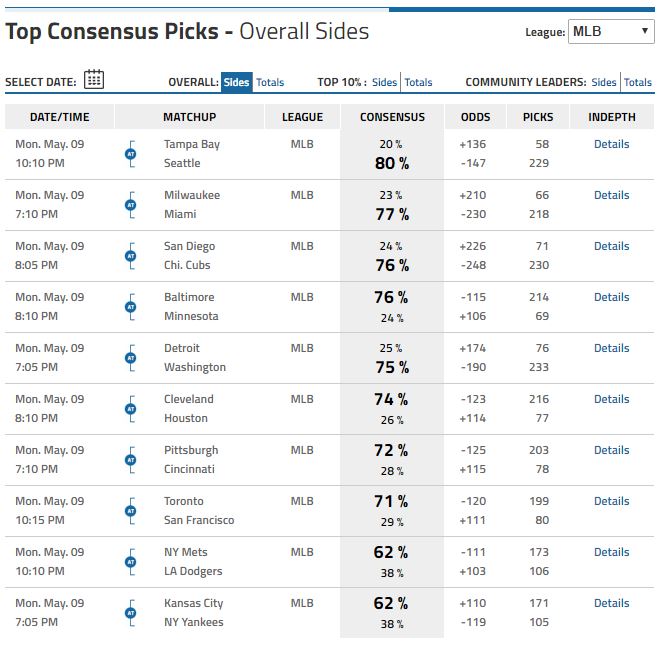
Task: Click the AT icon for Cleveland–Houston
Action: click(130, 409)
